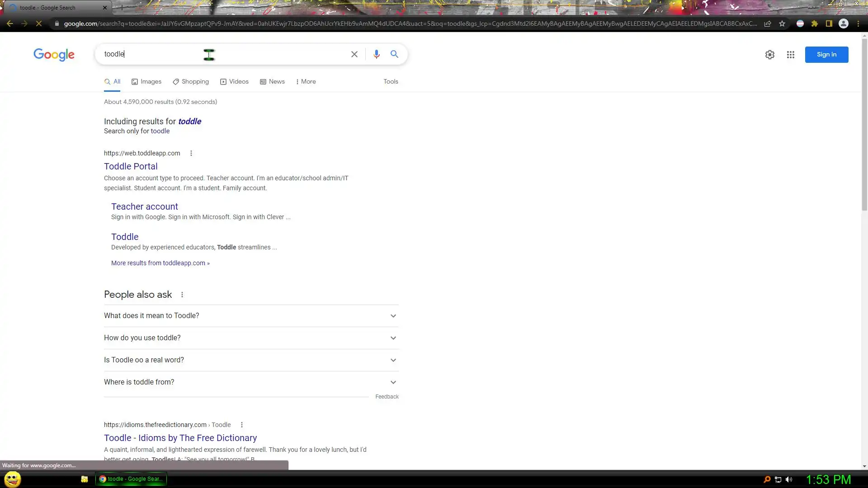Clear the search box with X icon

pos(354,54)
